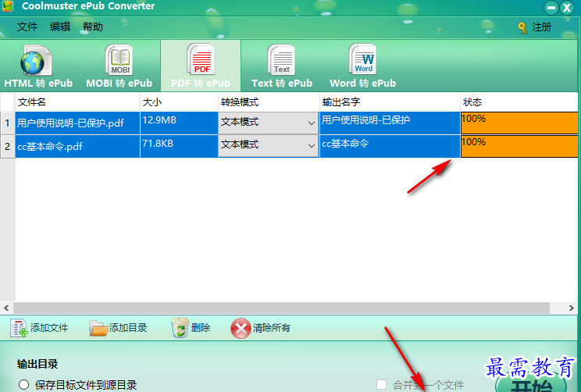Open the 编辑 menu

click(x=60, y=27)
